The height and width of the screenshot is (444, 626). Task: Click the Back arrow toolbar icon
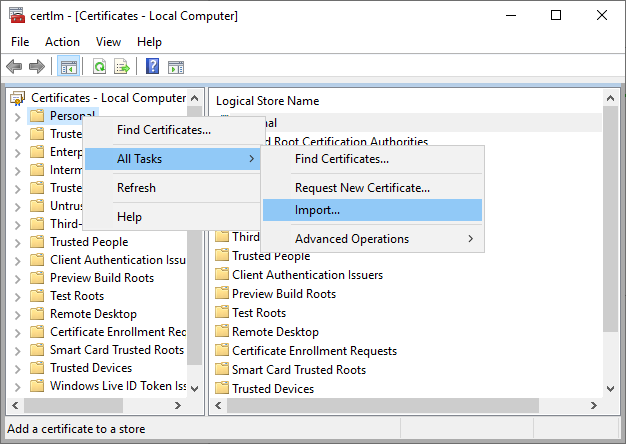tap(14, 67)
